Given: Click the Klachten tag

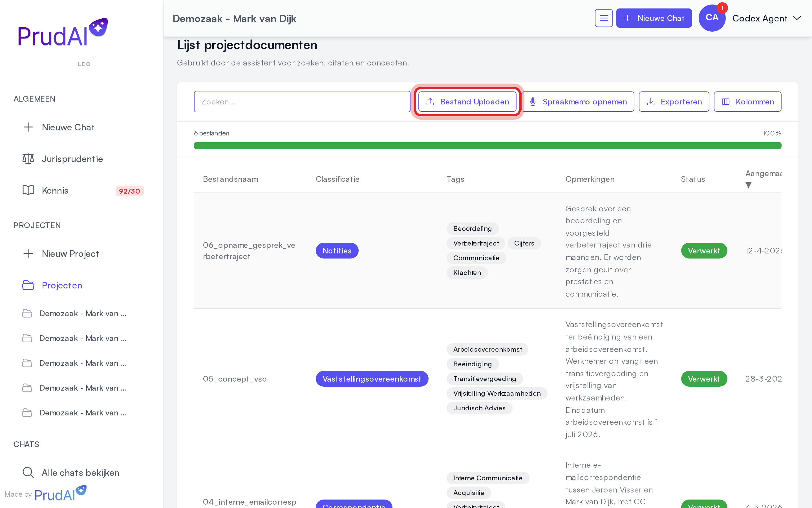Looking at the screenshot, I should click(467, 272).
